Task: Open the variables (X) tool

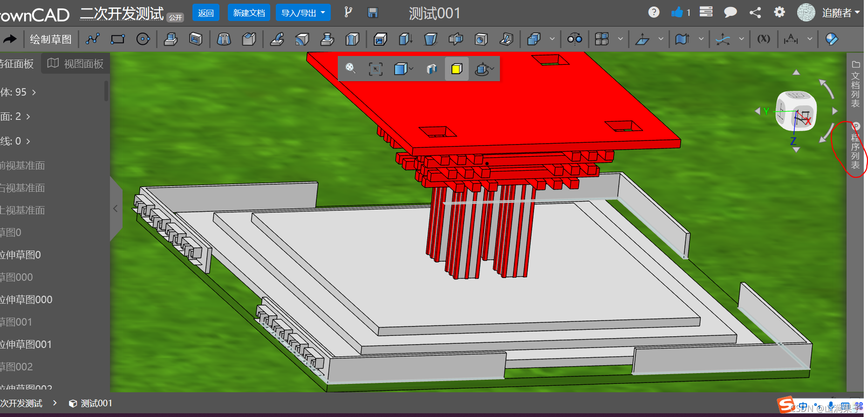Action: pos(763,39)
